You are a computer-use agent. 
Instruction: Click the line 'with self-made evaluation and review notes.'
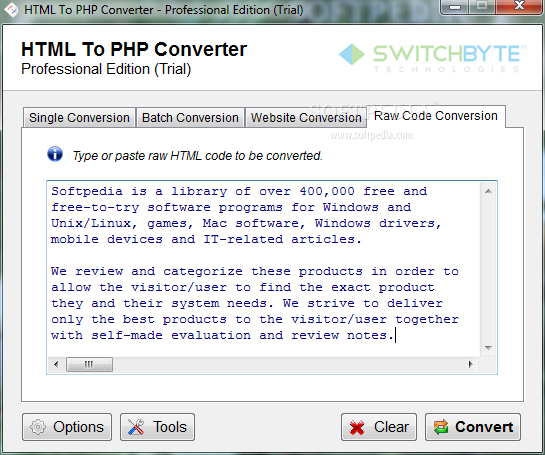coord(222,335)
